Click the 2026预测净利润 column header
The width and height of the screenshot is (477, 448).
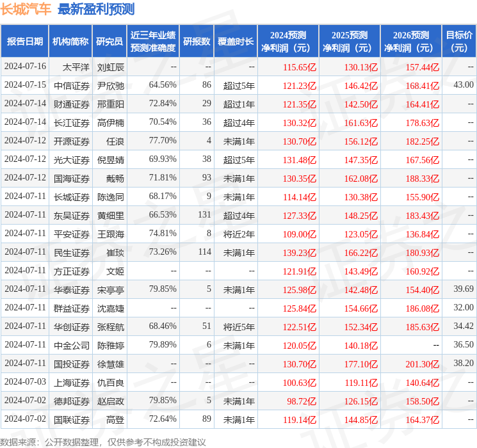(411, 42)
